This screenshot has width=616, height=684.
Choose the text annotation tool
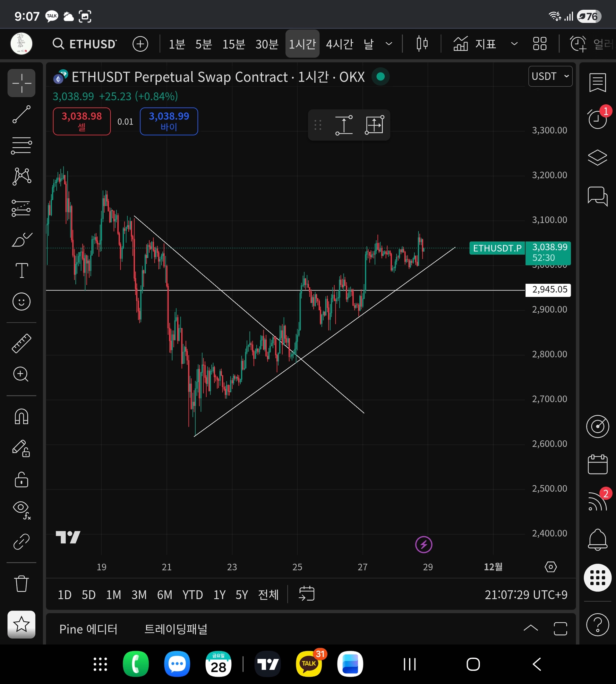(x=21, y=271)
